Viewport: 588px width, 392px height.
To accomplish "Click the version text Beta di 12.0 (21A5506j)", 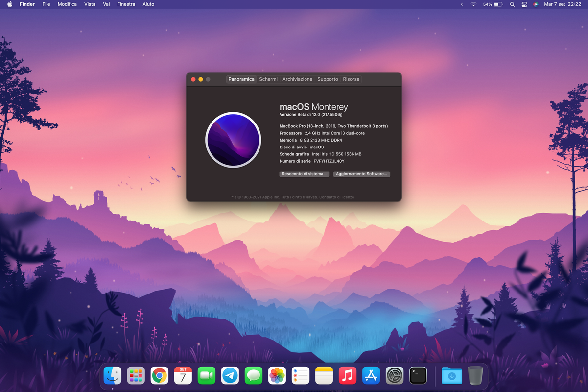I will pos(320,115).
